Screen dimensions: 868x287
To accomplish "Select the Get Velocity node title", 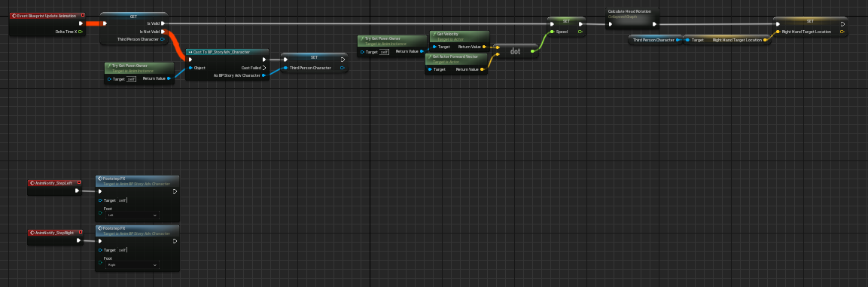I will click(x=448, y=34).
